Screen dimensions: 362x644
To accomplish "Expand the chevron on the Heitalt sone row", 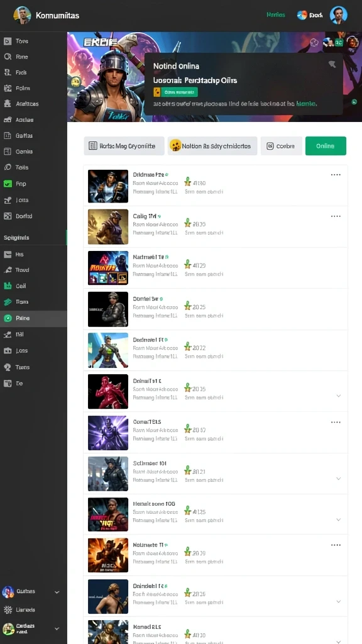I will tap(339, 519).
